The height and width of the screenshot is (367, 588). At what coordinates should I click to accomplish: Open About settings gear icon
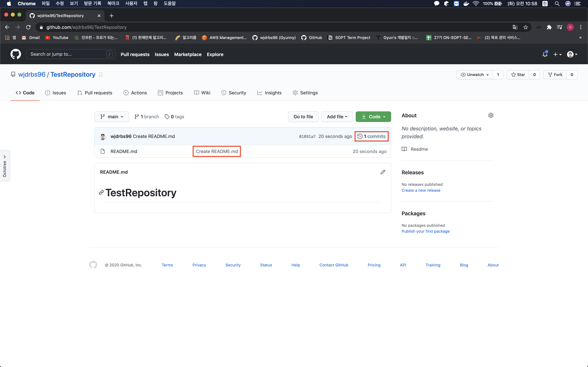click(x=491, y=116)
